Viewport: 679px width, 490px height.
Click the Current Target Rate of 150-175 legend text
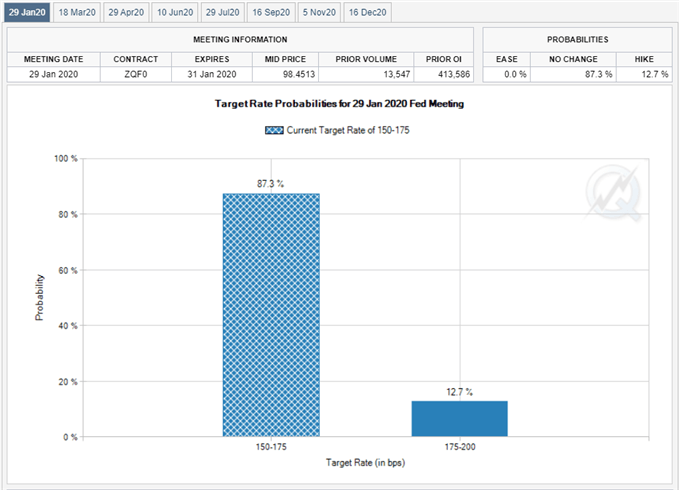[x=348, y=130]
